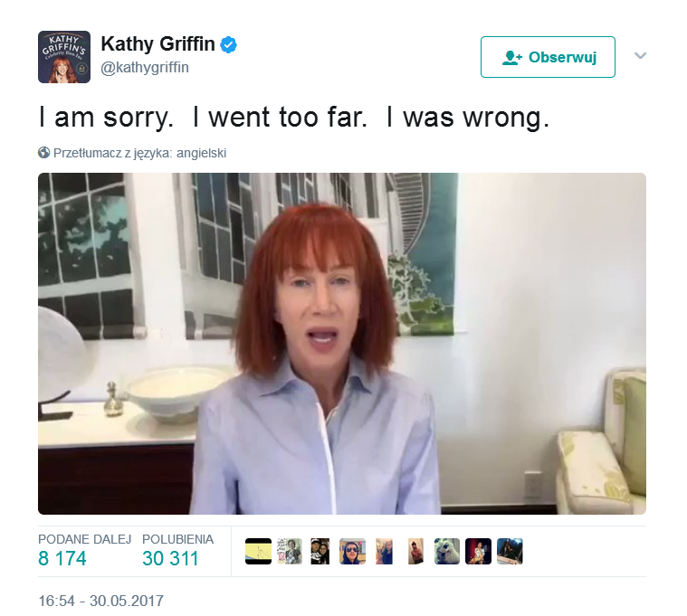The width and height of the screenshot is (687, 616).
Task: Open the couple with cap liker avatar
Action: [320, 551]
